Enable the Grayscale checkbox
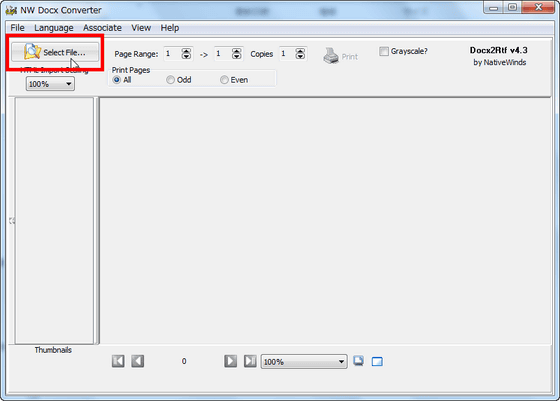Image resolution: width=560 pixels, height=401 pixels. pos(384,51)
